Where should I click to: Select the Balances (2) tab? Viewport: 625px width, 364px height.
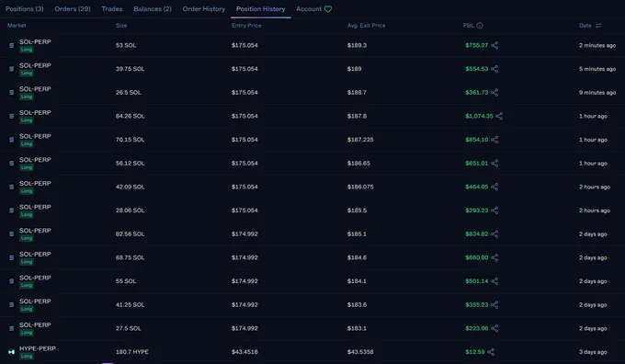tap(153, 9)
